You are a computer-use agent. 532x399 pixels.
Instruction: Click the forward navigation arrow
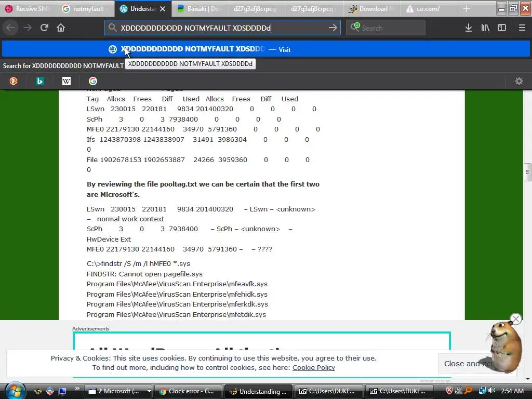pyautogui.click(x=28, y=28)
